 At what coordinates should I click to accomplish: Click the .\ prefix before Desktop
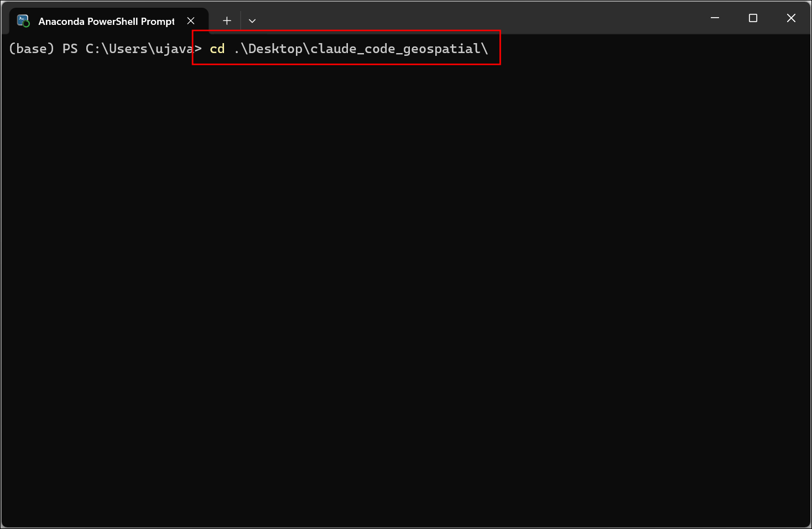(241, 49)
